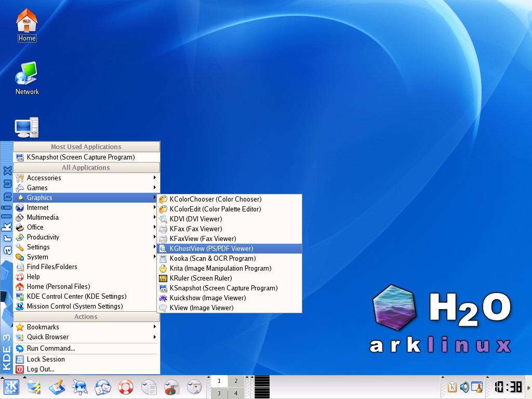532x399 pixels.
Task: Click the panel hide arrow beside the clock
Action: coord(528,387)
